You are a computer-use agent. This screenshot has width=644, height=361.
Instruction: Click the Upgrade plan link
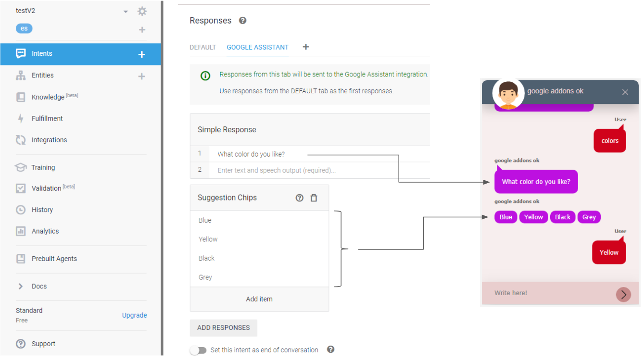pyautogui.click(x=134, y=315)
